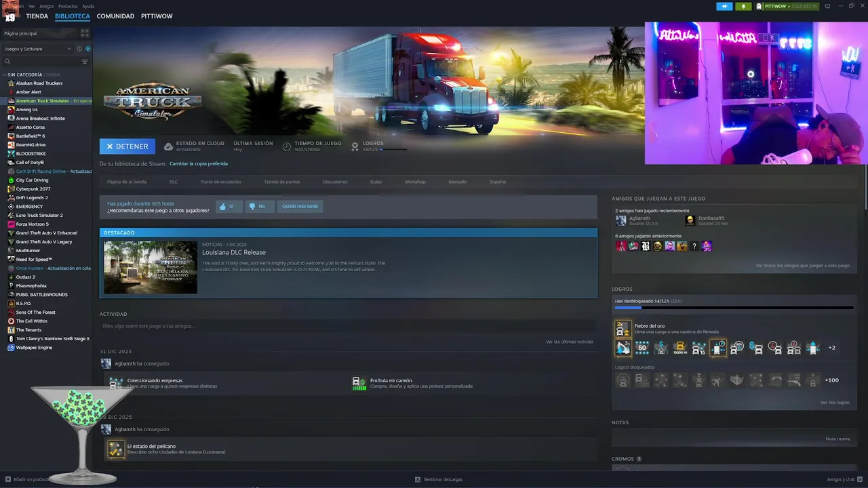Open the Juegos y Software dropdown
This screenshot has height=488, width=868.
(37, 49)
